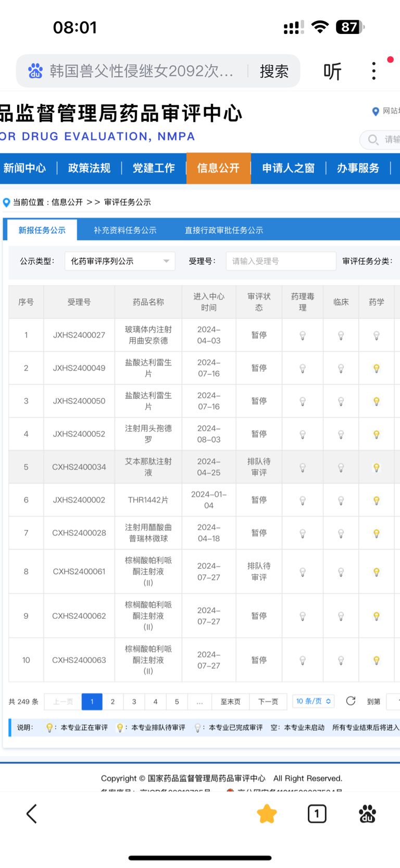Click cell THR1442片
Image resolution: width=400 pixels, height=868 pixels.
pyautogui.click(x=148, y=500)
